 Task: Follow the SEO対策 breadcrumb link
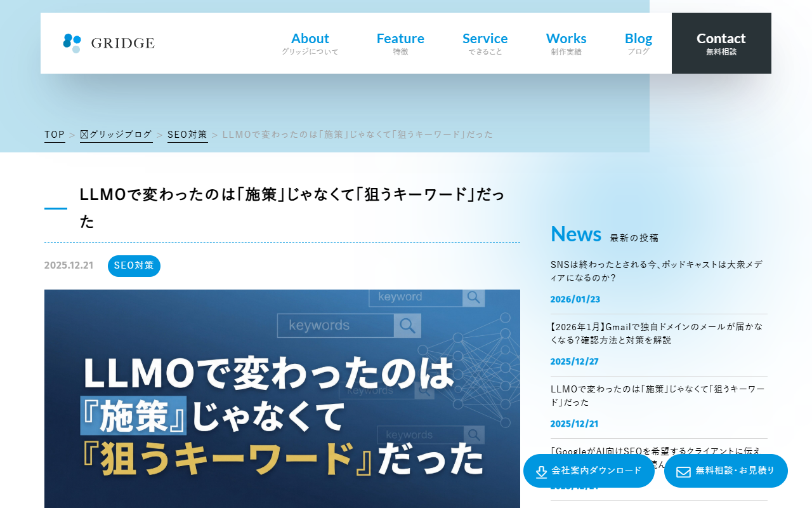187,135
